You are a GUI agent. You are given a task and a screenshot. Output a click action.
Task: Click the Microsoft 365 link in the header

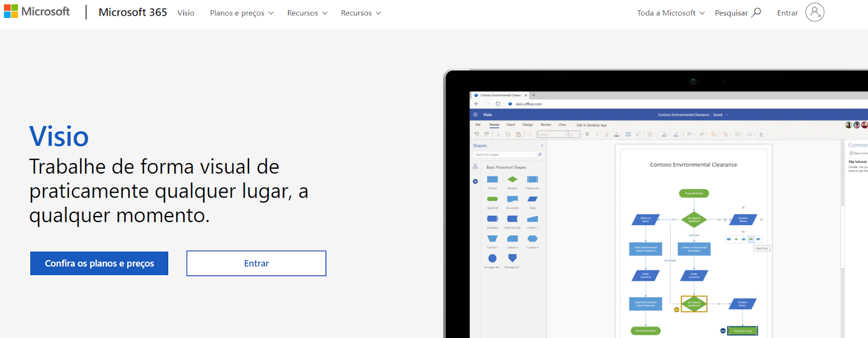coord(133,12)
